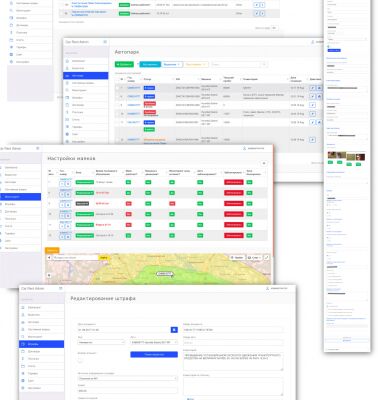The image size is (378, 400).
Task: Toggle traffic button on the map
Action: coord(237,258)
